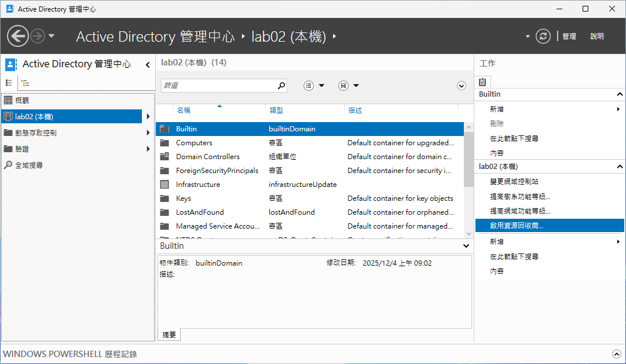Open 新增 submenu under Builtin tasks
The height and width of the screenshot is (364, 626).
(x=550, y=109)
